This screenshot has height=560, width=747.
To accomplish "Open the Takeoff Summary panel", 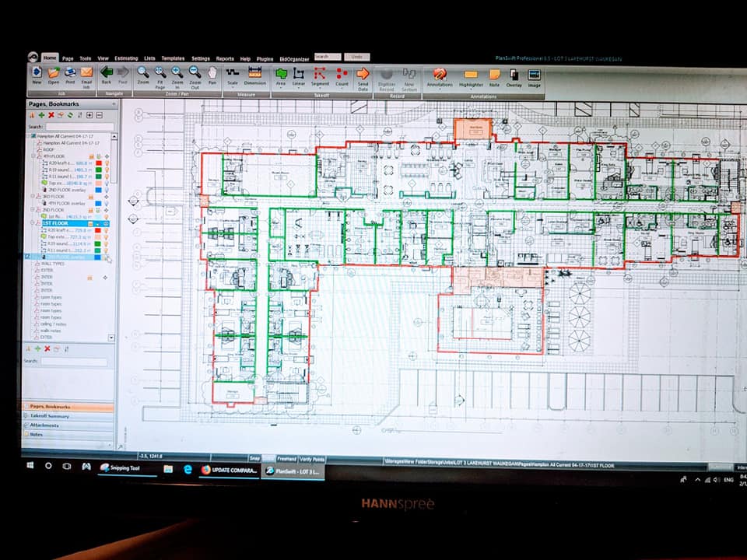I will (x=68, y=416).
